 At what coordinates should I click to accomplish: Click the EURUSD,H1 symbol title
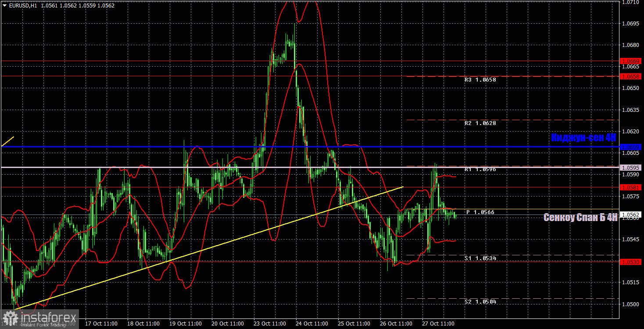pos(22,6)
